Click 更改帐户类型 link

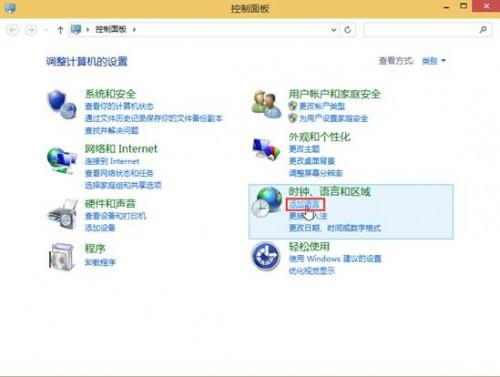coord(322,106)
